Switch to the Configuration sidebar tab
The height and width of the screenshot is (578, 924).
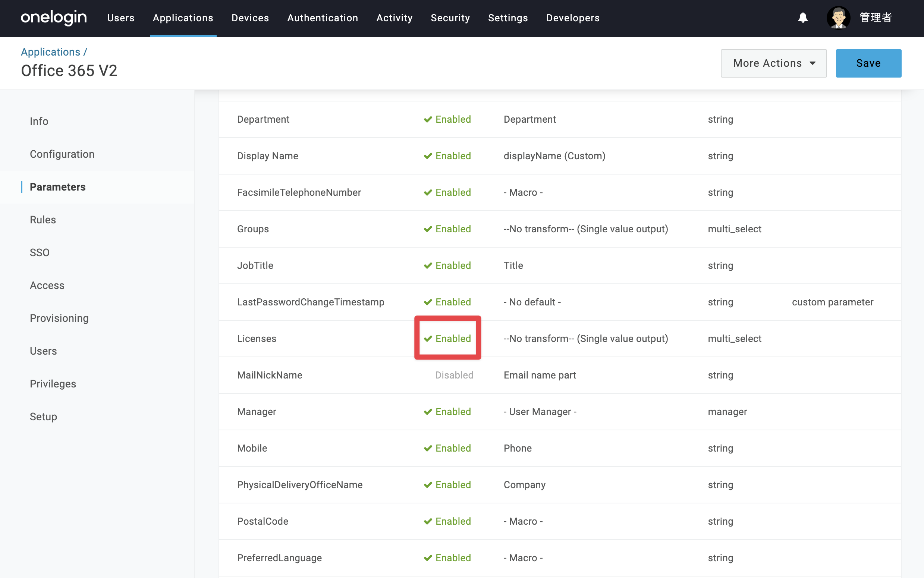coord(62,154)
